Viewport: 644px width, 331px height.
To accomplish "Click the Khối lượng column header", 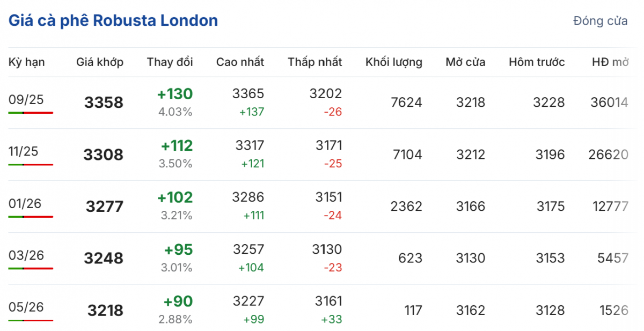I will click(x=394, y=62).
